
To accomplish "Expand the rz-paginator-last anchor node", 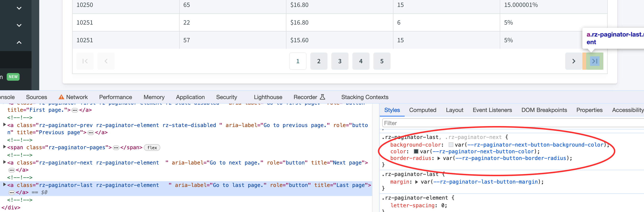I will click(4, 185).
